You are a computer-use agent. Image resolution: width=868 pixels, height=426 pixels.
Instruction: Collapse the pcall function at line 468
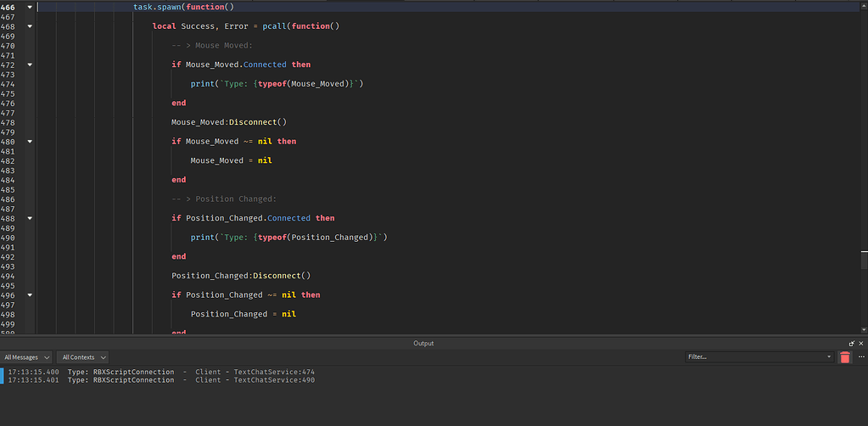[x=31, y=26]
